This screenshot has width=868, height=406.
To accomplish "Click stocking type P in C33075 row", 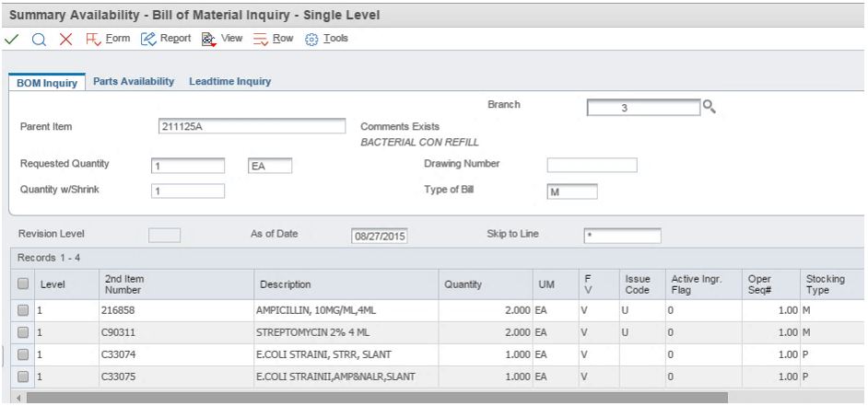I will (x=831, y=377).
